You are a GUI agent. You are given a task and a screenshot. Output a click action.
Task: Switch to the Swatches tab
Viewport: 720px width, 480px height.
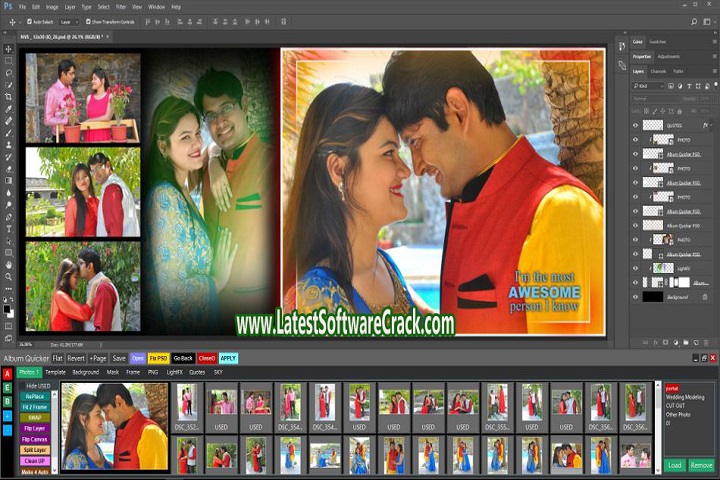(658, 42)
